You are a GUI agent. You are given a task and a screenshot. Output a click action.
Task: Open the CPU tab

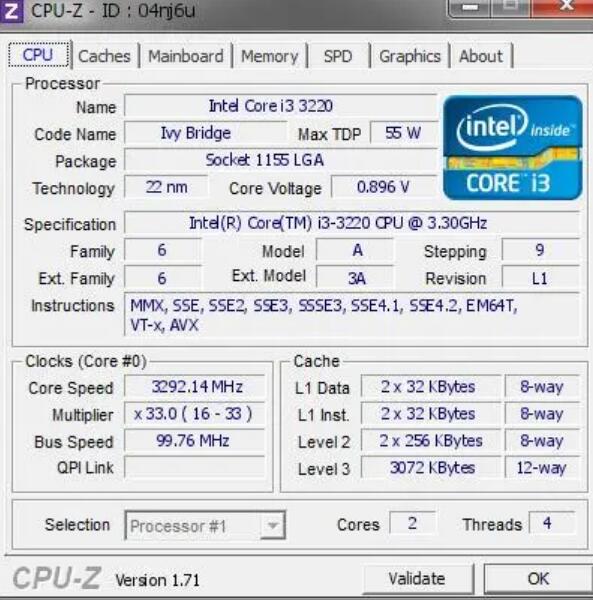click(x=38, y=55)
